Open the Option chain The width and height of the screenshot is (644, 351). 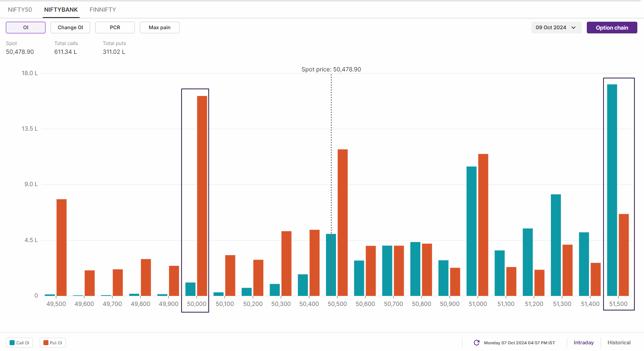pos(612,28)
